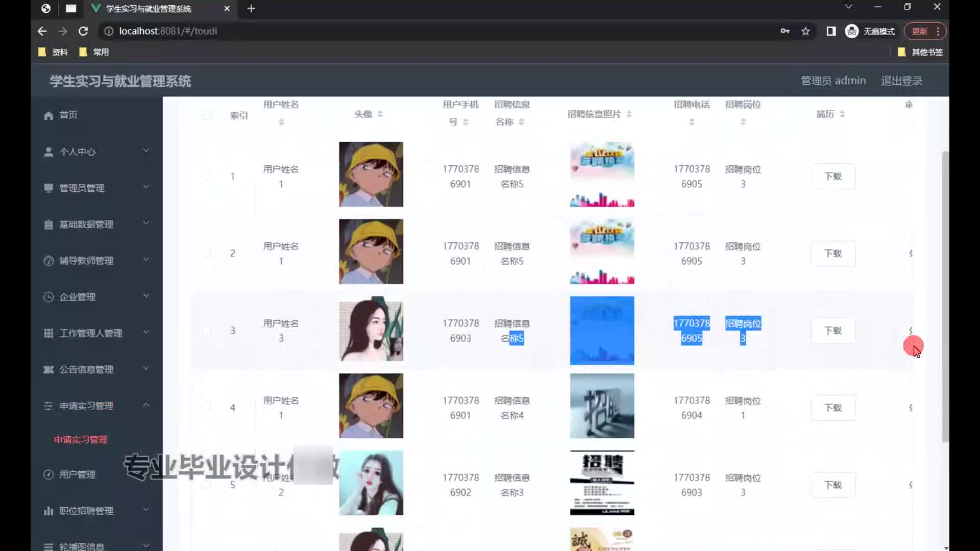Click 下载 button in row 1
The image size is (980, 551).
click(832, 177)
